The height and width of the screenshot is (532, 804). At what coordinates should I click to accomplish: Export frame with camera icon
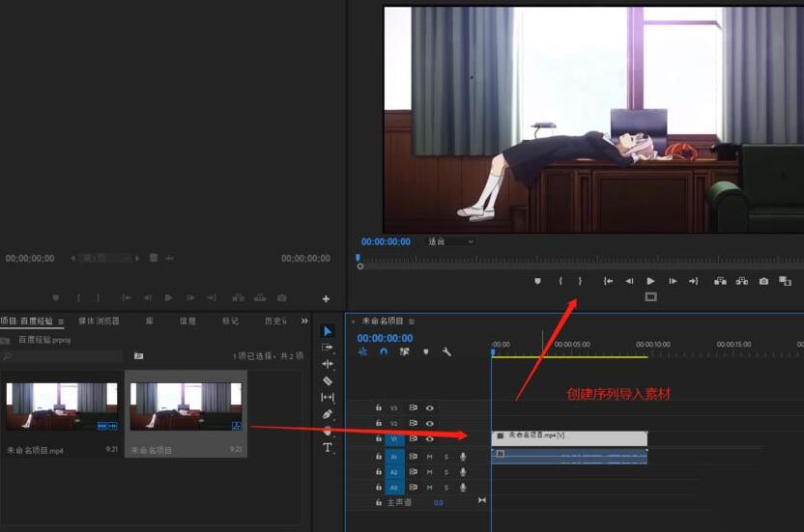click(x=763, y=281)
